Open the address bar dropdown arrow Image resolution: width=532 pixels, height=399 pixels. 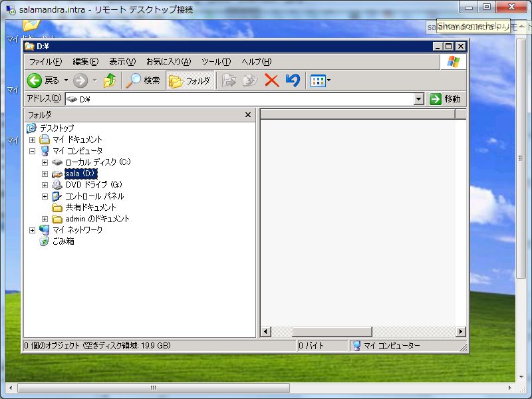tap(419, 99)
